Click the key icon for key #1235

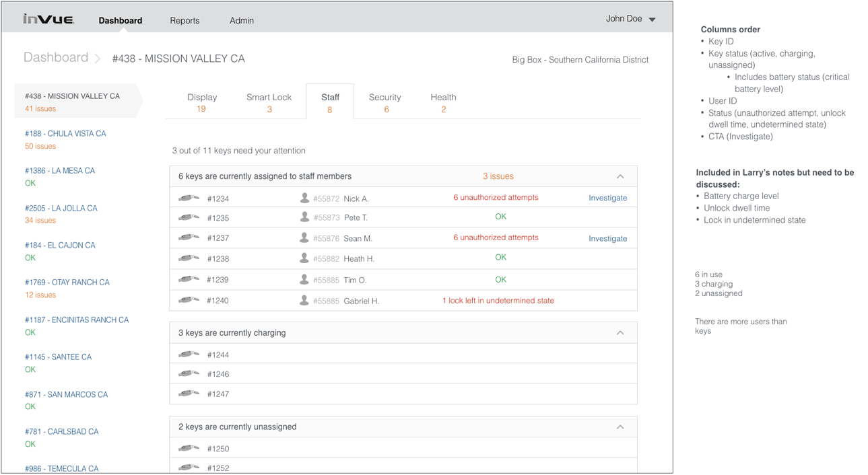pyautogui.click(x=189, y=217)
